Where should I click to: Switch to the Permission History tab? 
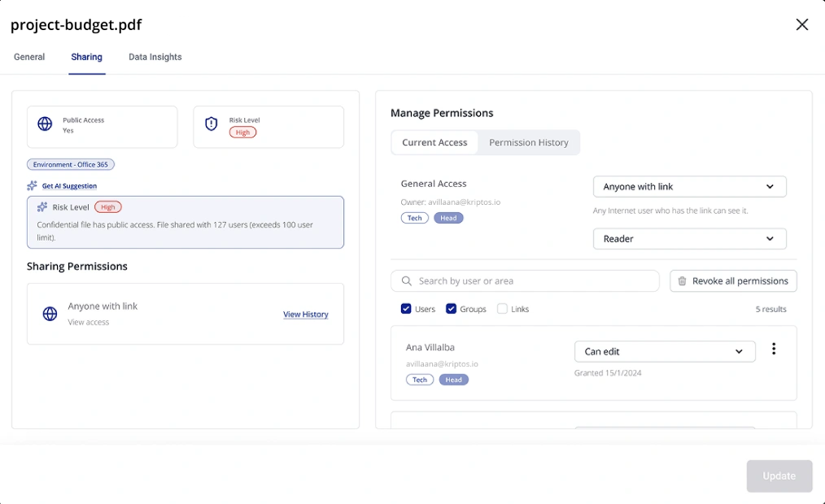pyautogui.click(x=529, y=142)
